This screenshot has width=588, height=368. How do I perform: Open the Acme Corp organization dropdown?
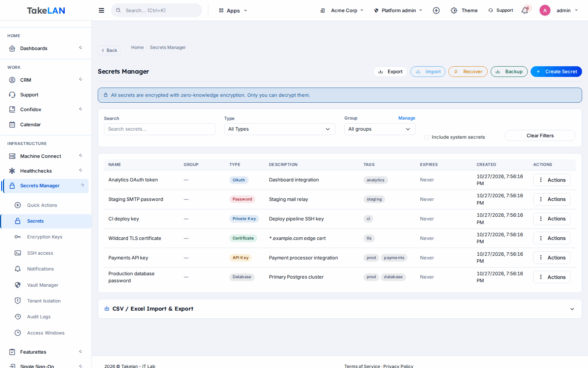click(342, 10)
